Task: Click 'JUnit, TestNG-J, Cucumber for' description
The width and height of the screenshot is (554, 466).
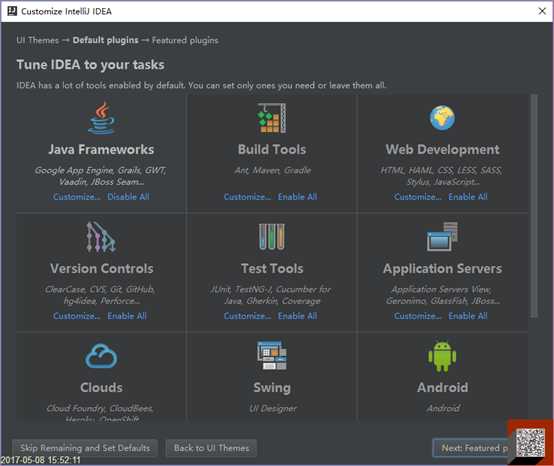Action: 271,290
